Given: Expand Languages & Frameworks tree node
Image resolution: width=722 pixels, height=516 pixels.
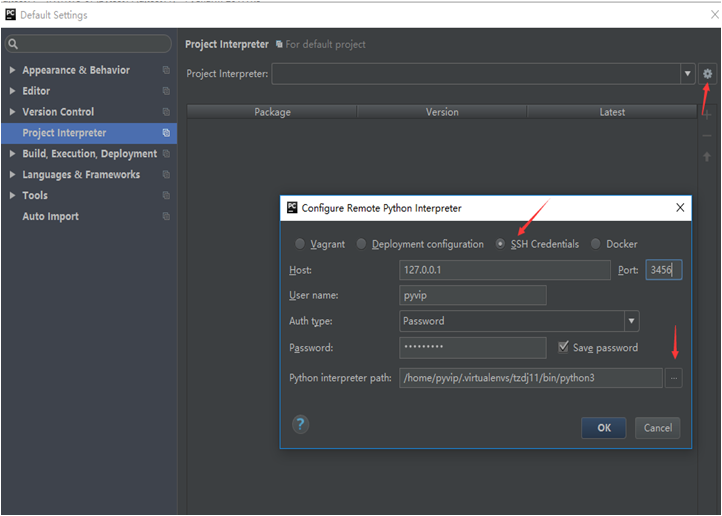Looking at the screenshot, I should (12, 174).
